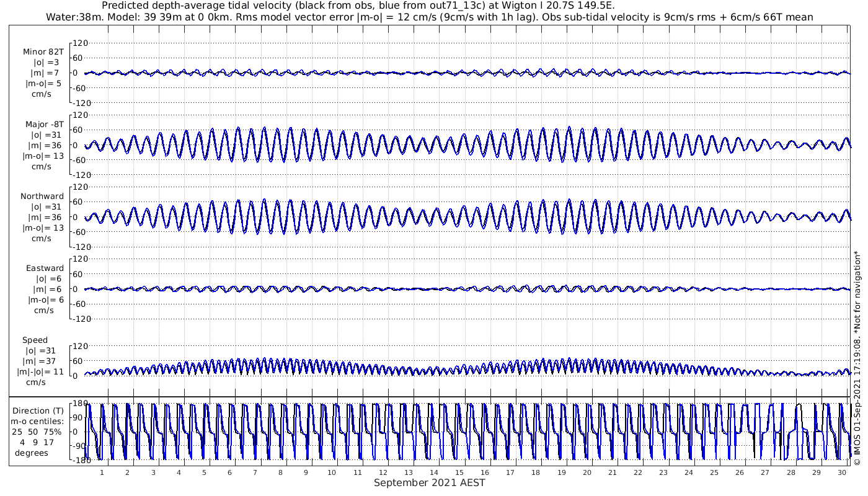Click date tick '22' on the x-axis
Screen dimensions: 868x496
pyautogui.click(x=638, y=472)
